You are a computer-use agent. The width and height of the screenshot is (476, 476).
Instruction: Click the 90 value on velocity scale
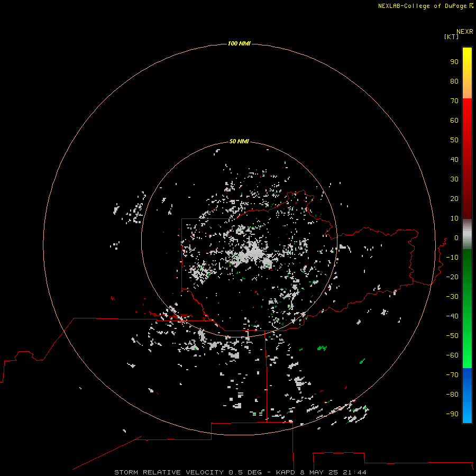coord(454,62)
